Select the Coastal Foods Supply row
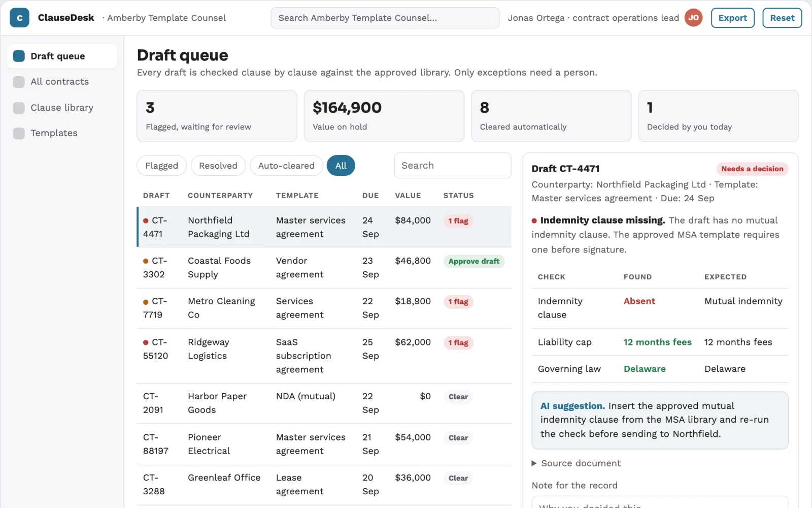 324,268
